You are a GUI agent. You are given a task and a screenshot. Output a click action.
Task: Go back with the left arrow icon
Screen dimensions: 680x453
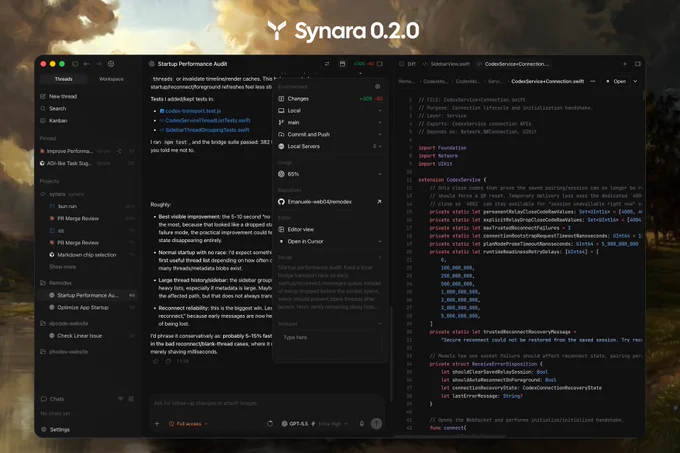[87, 64]
